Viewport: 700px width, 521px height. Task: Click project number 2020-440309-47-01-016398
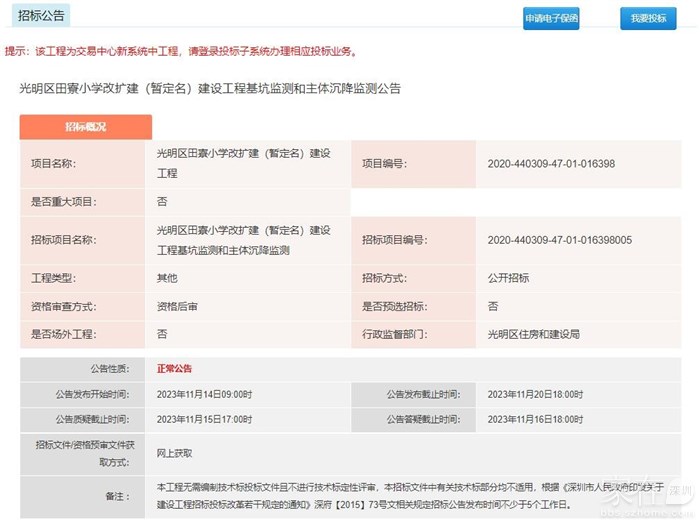(551, 164)
